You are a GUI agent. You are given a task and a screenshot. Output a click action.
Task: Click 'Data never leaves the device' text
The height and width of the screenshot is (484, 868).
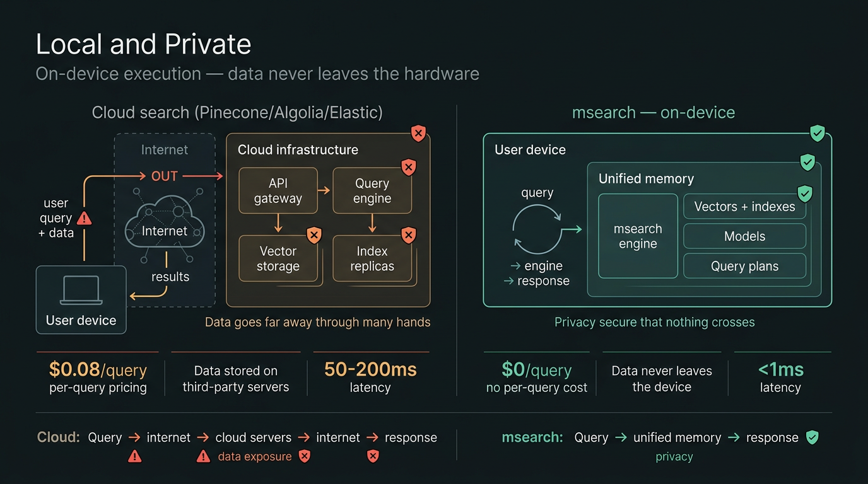click(x=662, y=379)
